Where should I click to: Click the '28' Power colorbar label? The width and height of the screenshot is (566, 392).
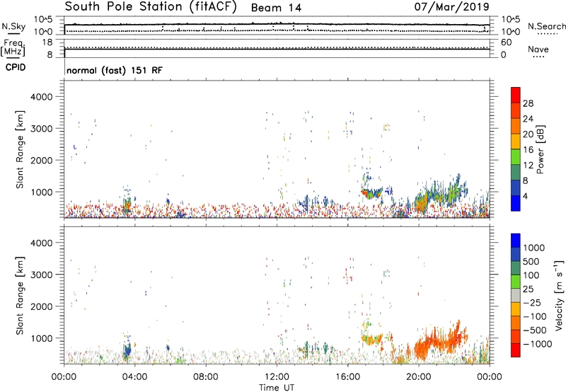pos(528,103)
